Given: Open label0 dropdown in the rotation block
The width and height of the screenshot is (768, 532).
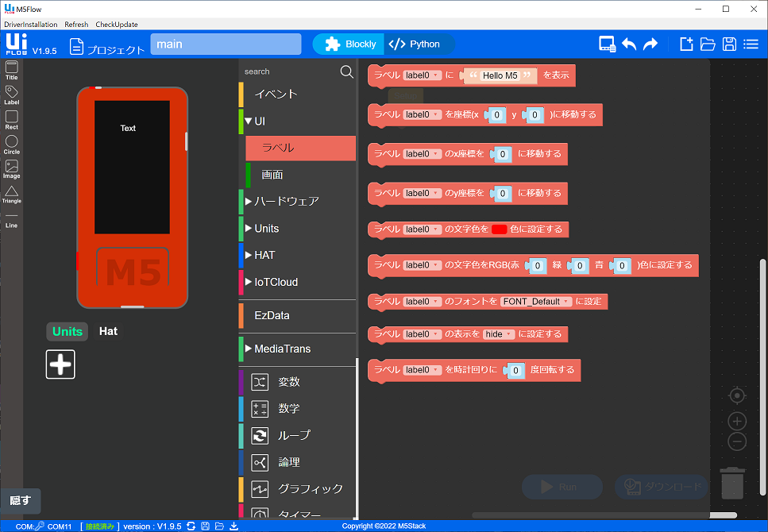Looking at the screenshot, I should 423,370.
